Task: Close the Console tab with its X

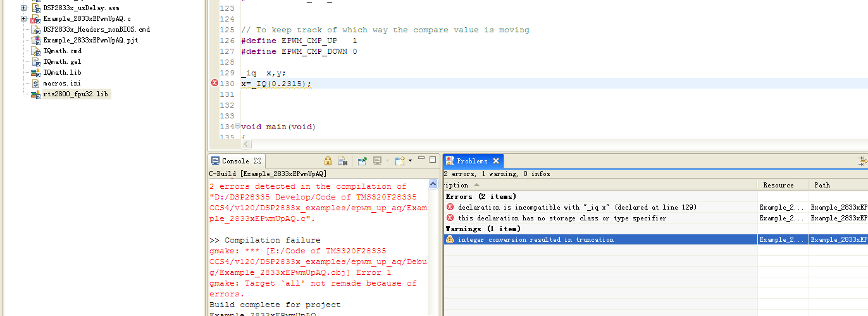Action: (x=257, y=161)
